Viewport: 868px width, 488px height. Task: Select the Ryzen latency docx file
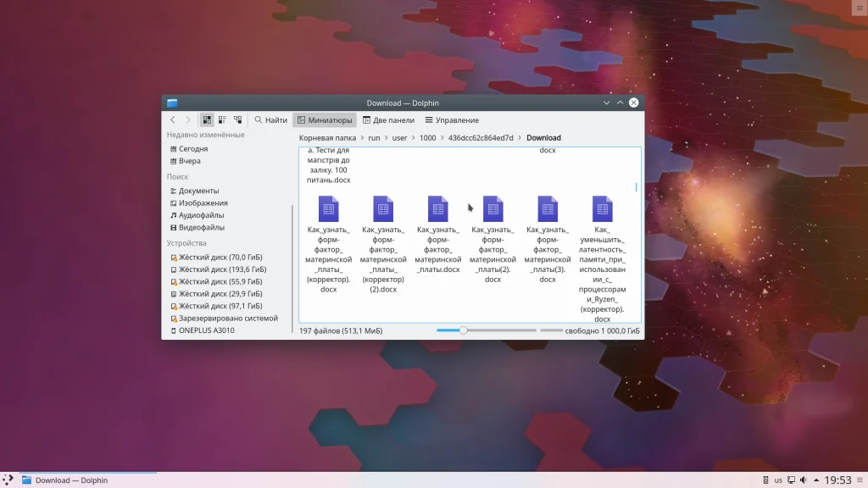coord(603,208)
